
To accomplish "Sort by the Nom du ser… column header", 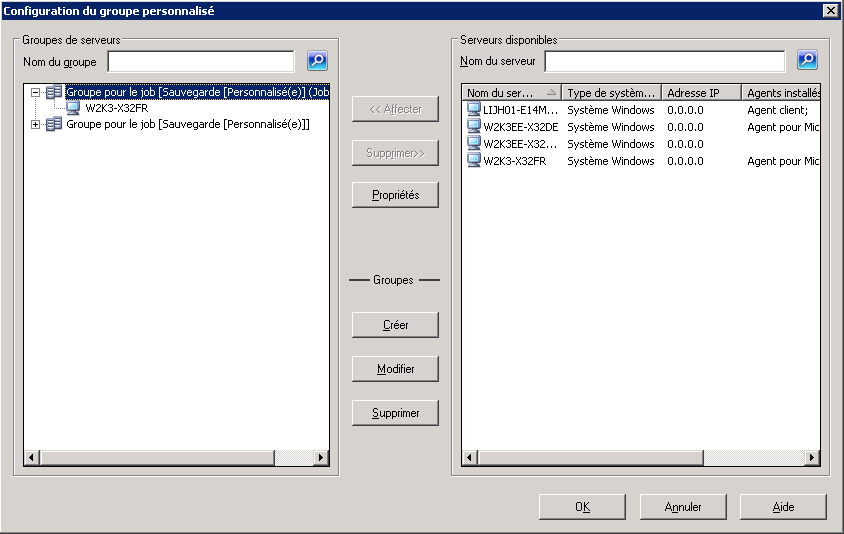I will coord(511,93).
